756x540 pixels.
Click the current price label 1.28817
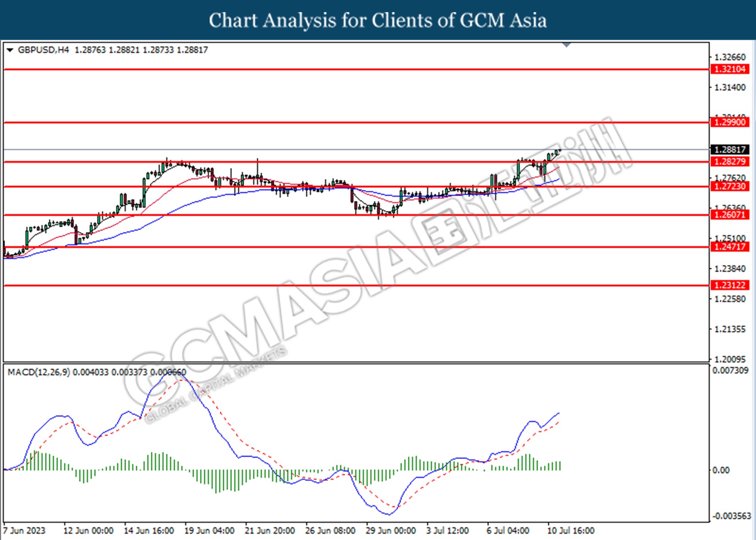tap(730, 149)
